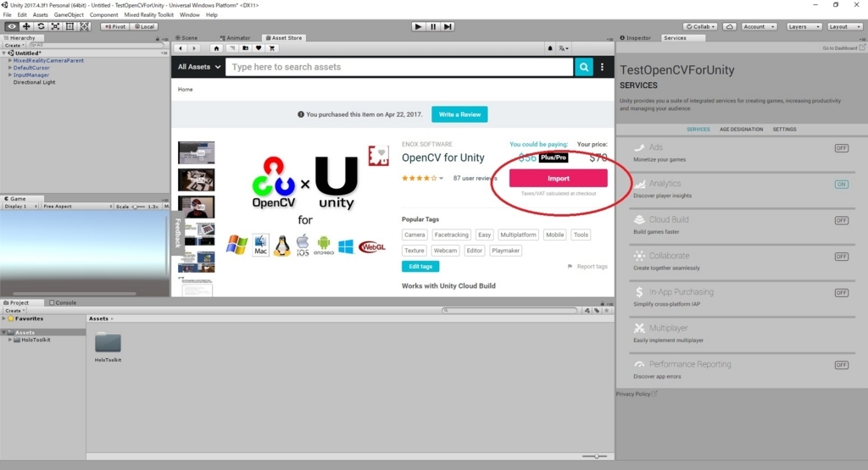The width and height of the screenshot is (868, 470).
Task: Open the Window menu
Action: tap(189, 15)
